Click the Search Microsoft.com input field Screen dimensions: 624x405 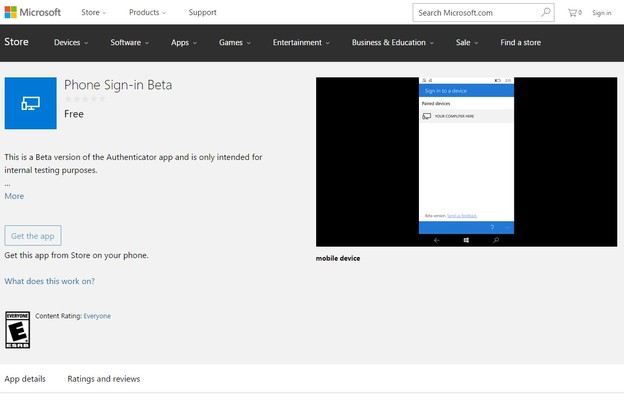tap(475, 13)
